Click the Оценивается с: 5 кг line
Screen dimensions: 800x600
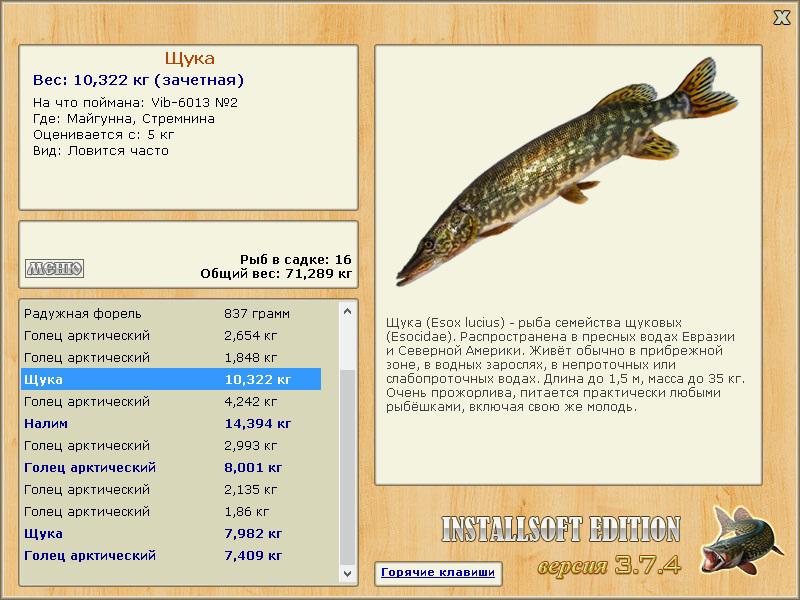pyautogui.click(x=103, y=135)
